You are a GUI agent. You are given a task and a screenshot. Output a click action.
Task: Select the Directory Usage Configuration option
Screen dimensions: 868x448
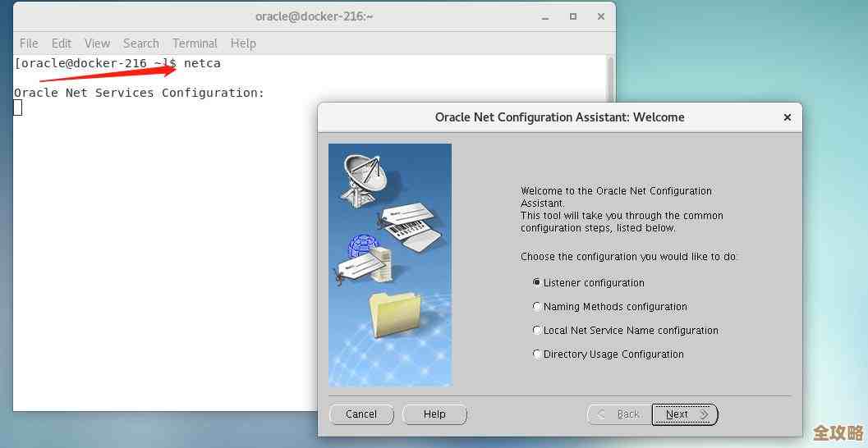pyautogui.click(x=537, y=354)
